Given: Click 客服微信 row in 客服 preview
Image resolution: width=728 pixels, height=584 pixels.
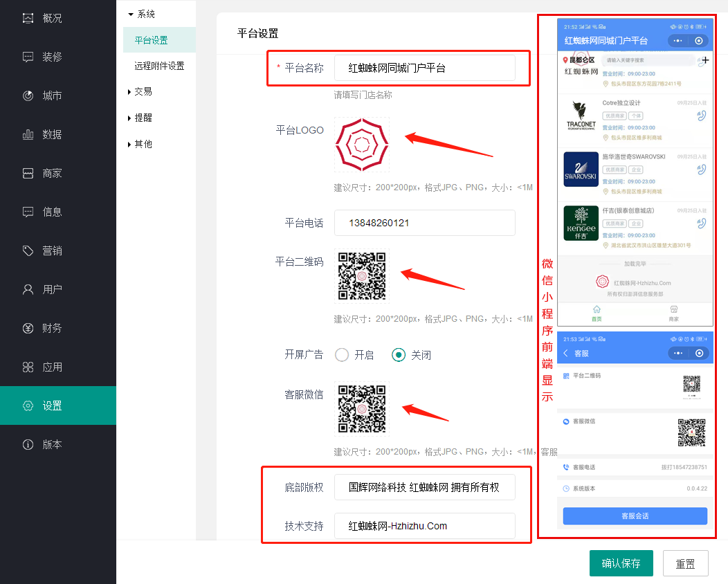Looking at the screenshot, I should (635, 433).
